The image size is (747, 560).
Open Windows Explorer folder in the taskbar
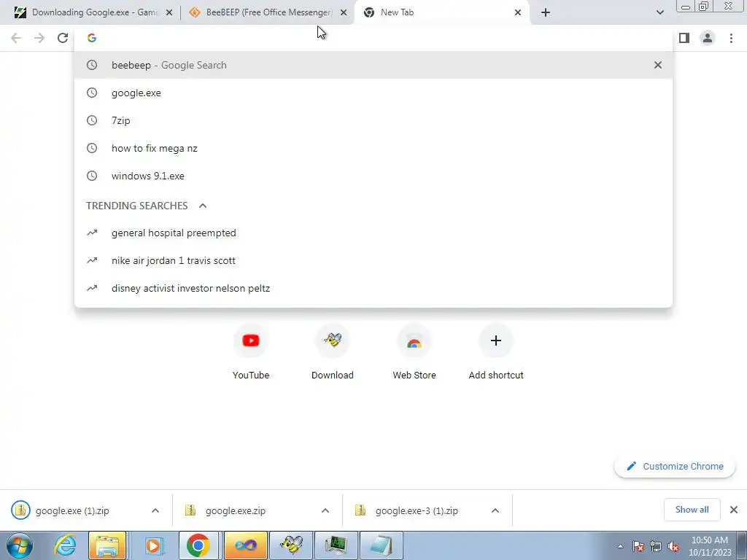tap(107, 545)
